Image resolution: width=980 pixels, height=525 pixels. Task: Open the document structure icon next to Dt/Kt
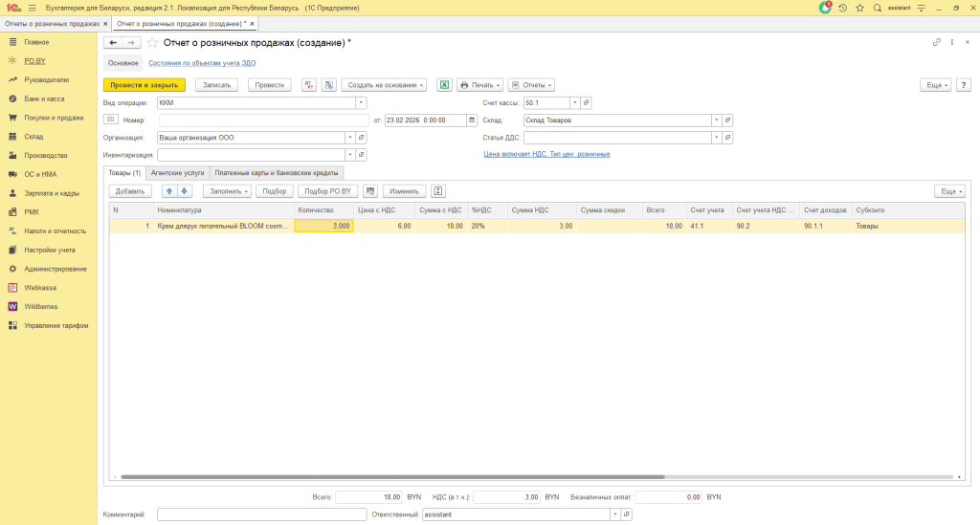tap(328, 85)
